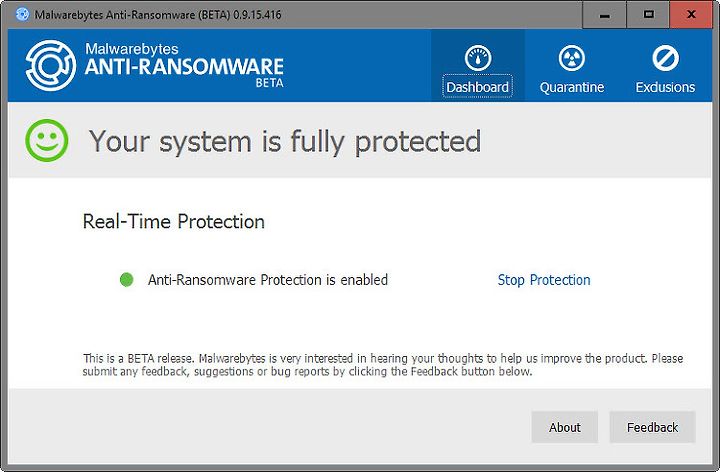Click the Stop Protection link
Screen dimensions: 720x472
coord(544,280)
